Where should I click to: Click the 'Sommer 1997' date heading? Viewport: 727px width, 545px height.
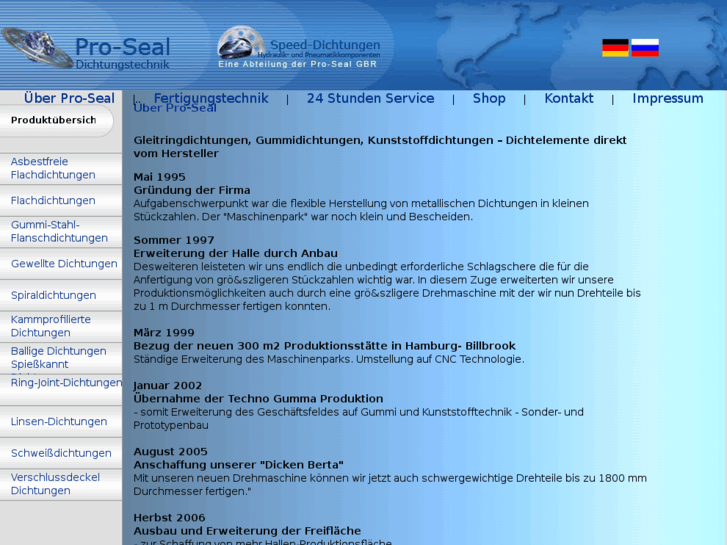pyautogui.click(x=174, y=240)
